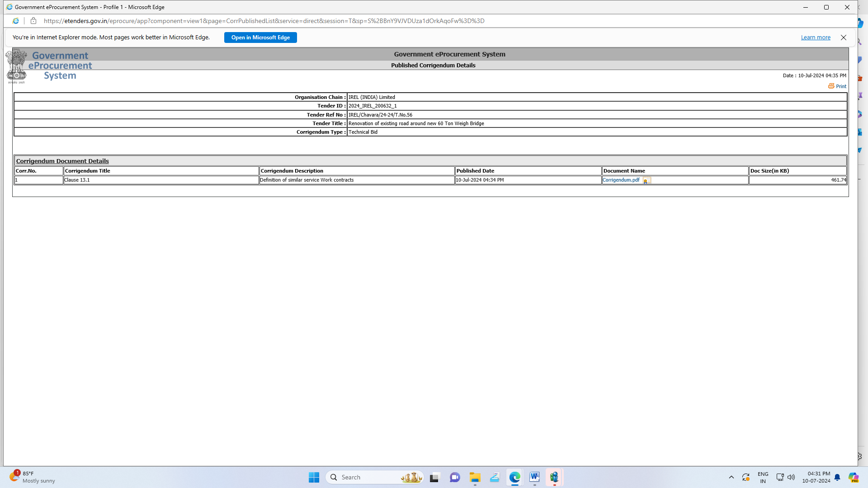Open the clock and date panel
The image size is (868, 488).
coord(816,477)
